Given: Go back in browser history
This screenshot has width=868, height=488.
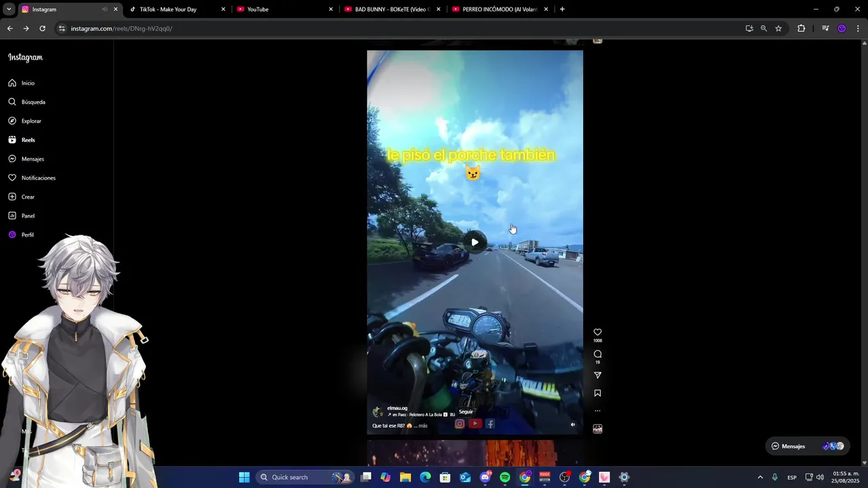Looking at the screenshot, I should click(9, 28).
